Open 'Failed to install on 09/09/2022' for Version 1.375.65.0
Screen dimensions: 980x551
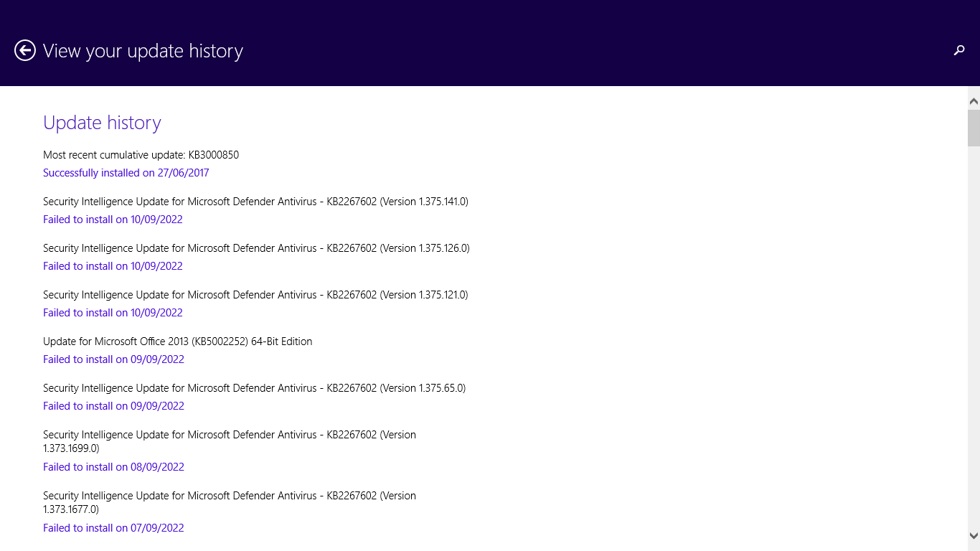pos(113,405)
